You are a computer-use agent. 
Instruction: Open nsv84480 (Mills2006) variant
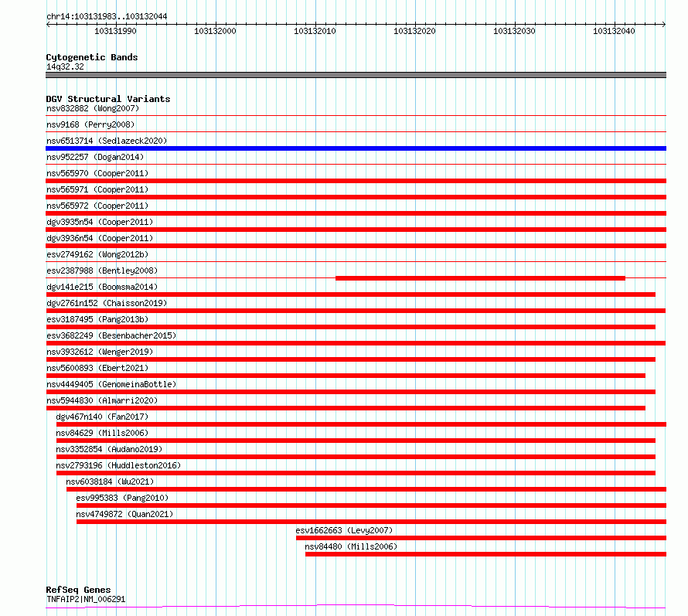[x=351, y=546]
